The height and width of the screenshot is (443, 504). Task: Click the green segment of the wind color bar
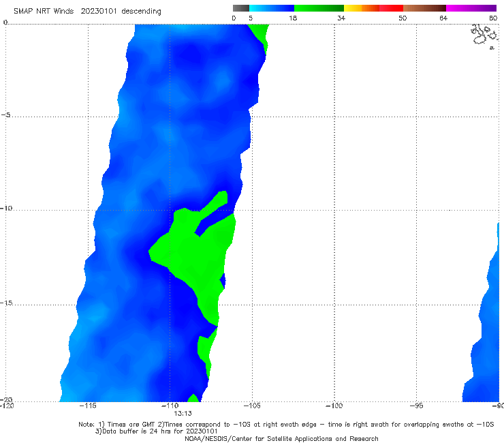tap(319, 8)
